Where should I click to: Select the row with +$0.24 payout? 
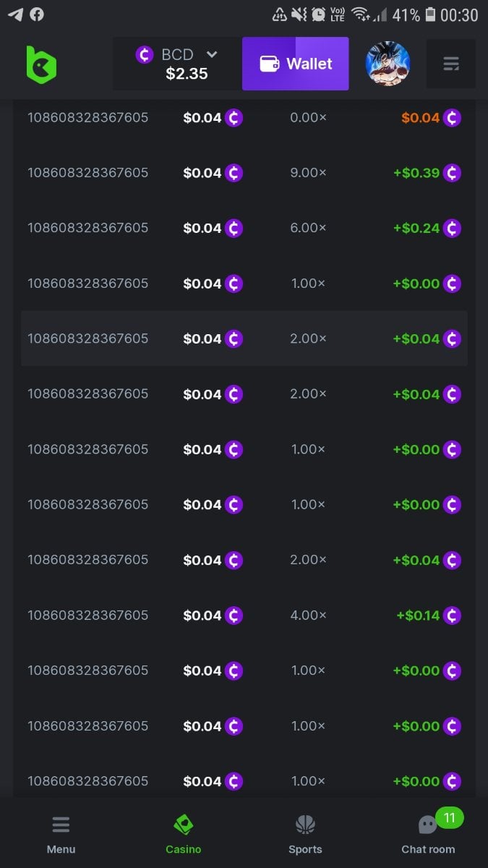point(244,228)
